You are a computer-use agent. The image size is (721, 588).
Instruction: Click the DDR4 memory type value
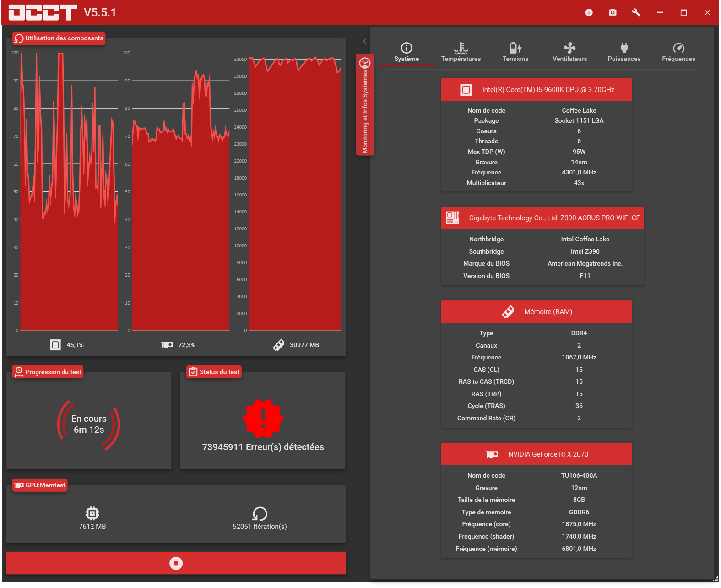(x=579, y=333)
